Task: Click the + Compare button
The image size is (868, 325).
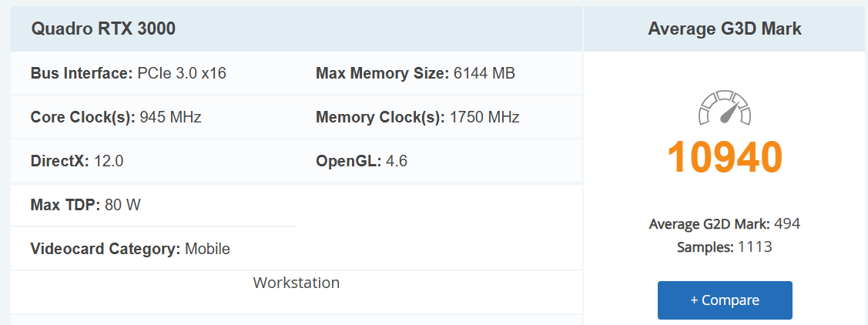Action: point(725,300)
